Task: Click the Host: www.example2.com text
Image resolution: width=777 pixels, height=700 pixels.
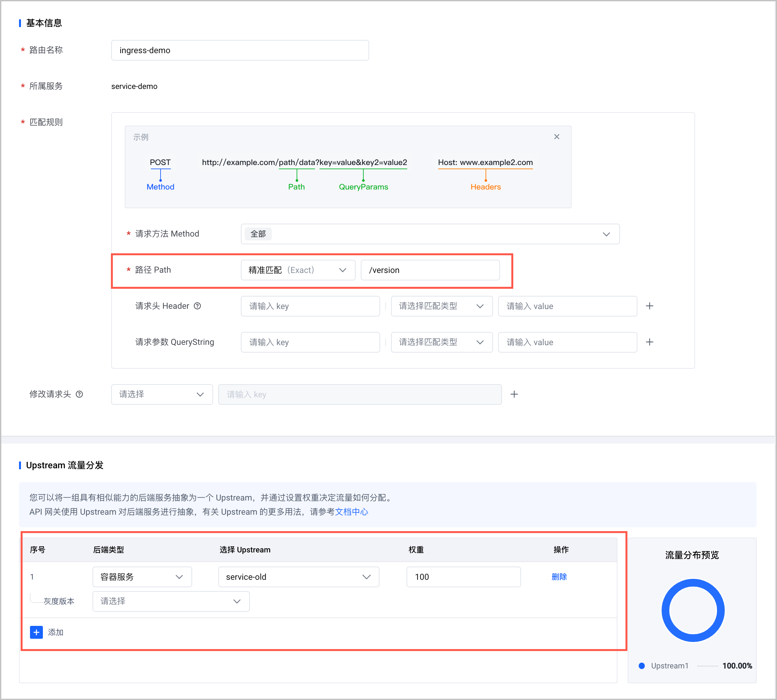Action: [x=485, y=162]
